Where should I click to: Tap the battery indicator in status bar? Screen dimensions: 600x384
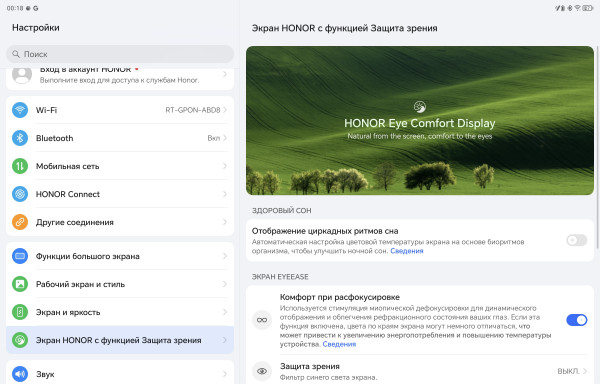coord(587,8)
